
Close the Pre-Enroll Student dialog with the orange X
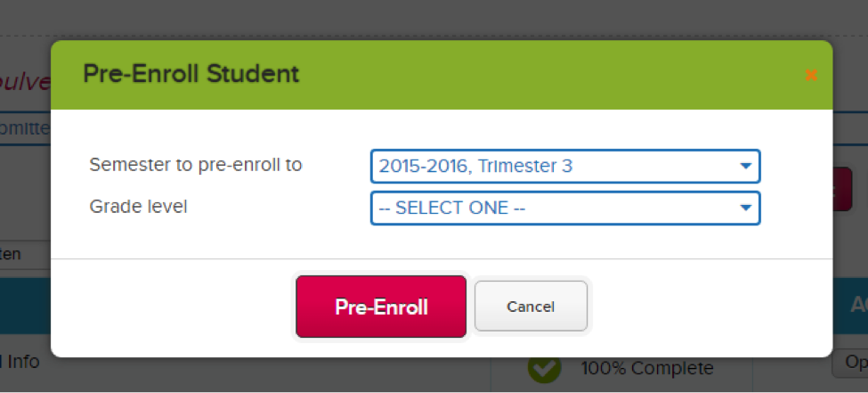click(x=811, y=75)
